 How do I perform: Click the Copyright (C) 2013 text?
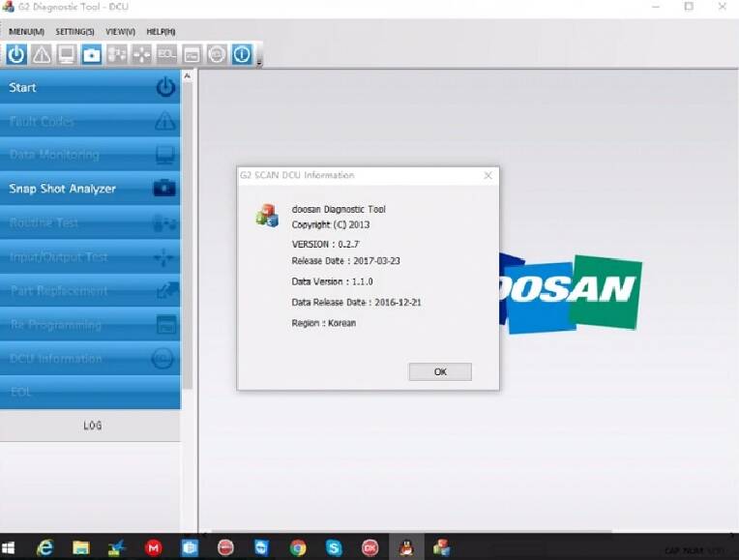point(331,224)
